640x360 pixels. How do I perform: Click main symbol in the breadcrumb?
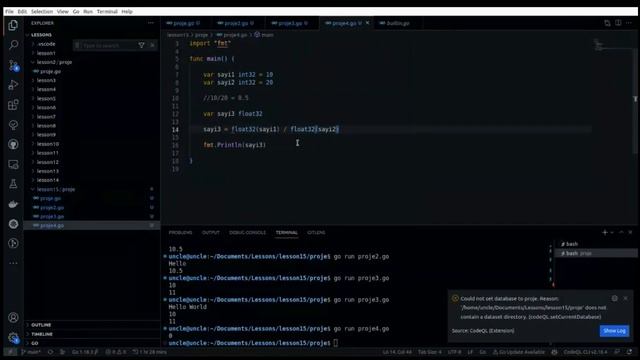click(264, 35)
